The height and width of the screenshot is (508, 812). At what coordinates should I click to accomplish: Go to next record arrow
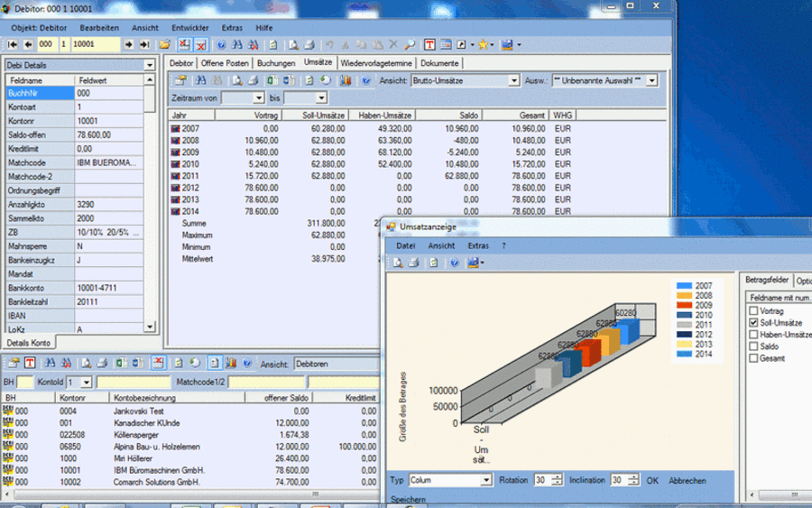click(128, 44)
